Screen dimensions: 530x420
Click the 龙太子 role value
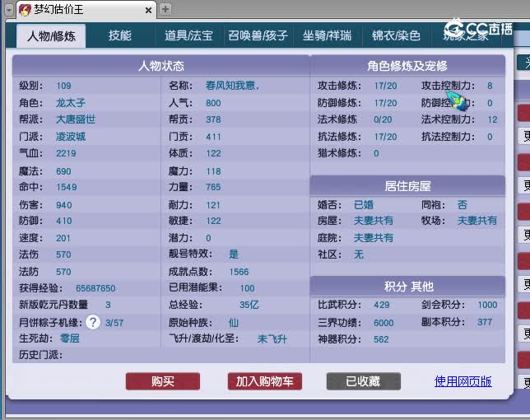70,103
